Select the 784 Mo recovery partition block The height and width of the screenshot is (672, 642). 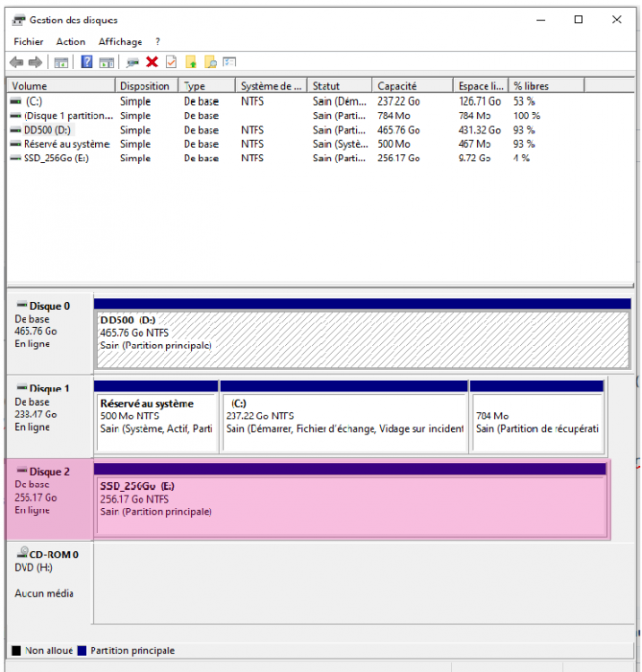pyautogui.click(x=536, y=417)
